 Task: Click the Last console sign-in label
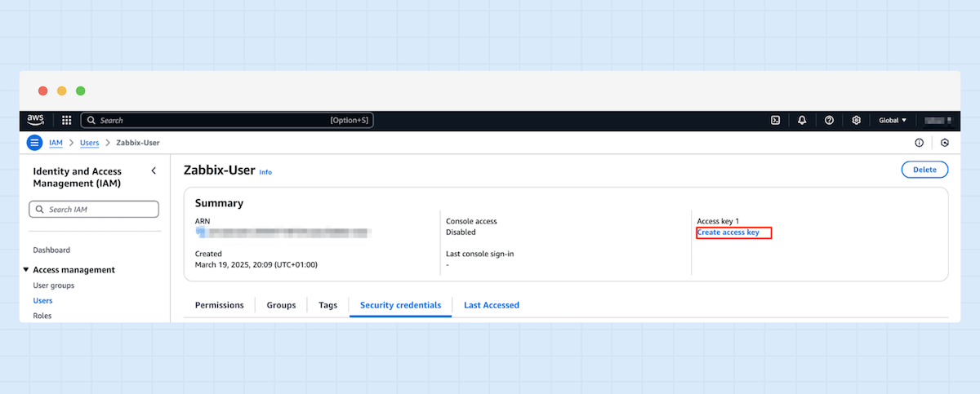coord(479,254)
